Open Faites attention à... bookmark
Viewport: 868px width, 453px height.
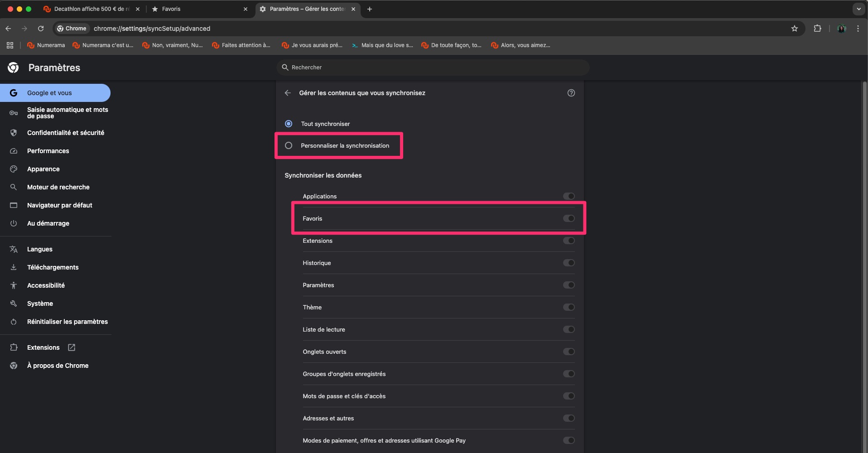[241, 45]
